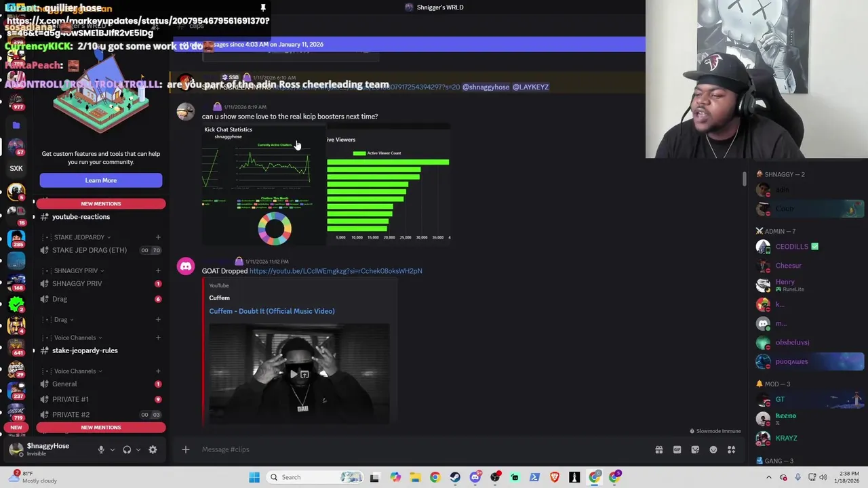Open the gift Nitro icon in message bar

[x=658, y=449]
